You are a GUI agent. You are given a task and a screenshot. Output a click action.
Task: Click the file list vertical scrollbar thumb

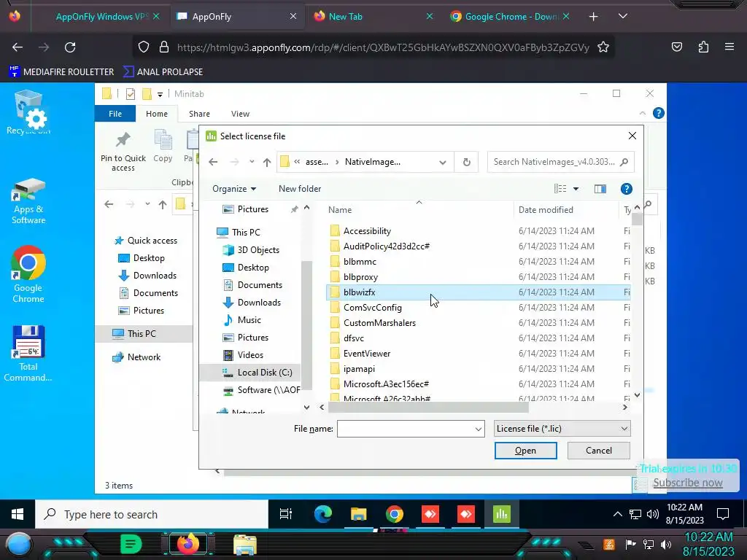(x=637, y=219)
